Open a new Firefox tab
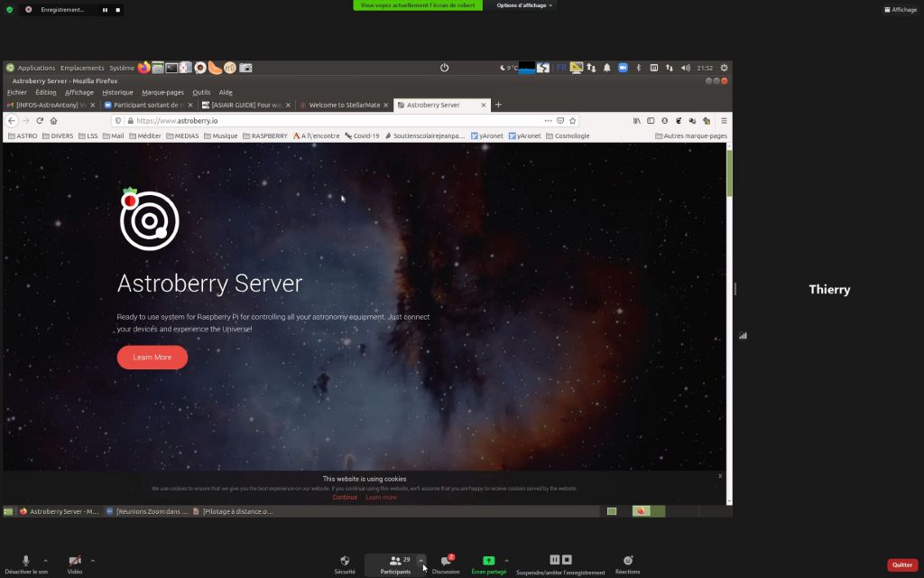 pos(498,105)
